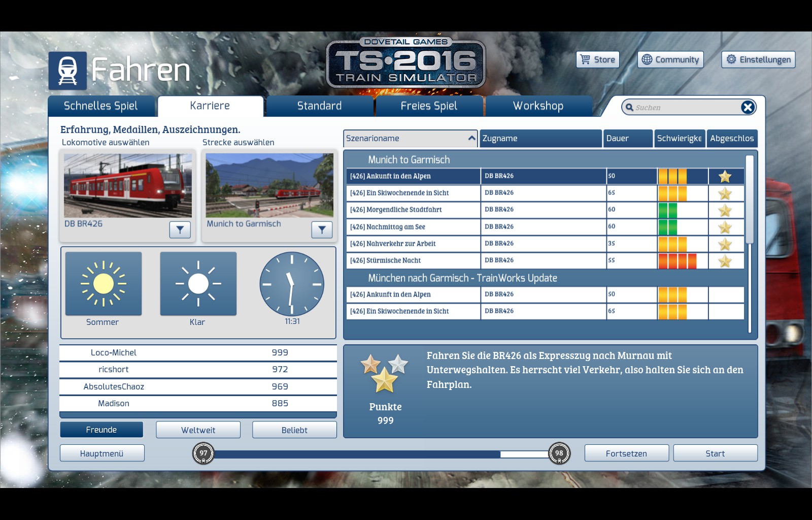Select AbsolutesChaoz leaderboard entry
This screenshot has height=520, width=812.
coord(198,386)
